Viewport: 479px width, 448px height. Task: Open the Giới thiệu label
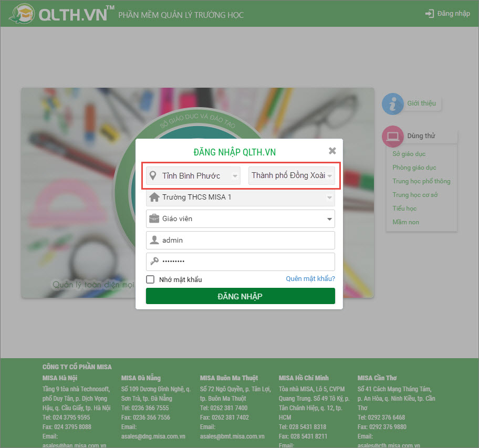click(x=422, y=103)
